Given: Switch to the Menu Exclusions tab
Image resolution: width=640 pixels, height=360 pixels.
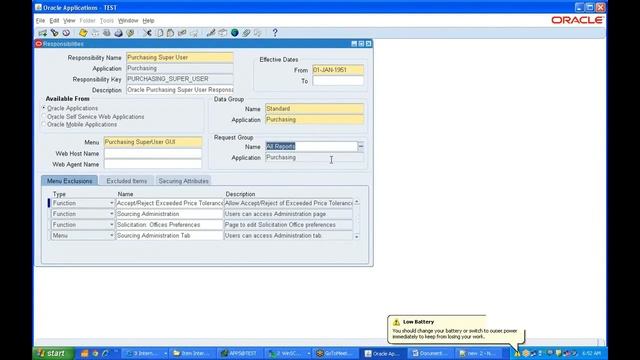Looking at the screenshot, I should (69, 181).
